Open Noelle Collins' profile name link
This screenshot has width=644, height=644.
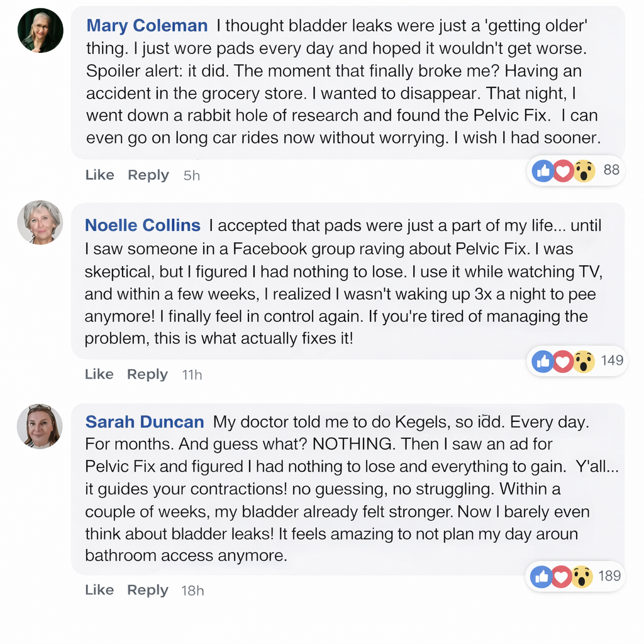143,225
